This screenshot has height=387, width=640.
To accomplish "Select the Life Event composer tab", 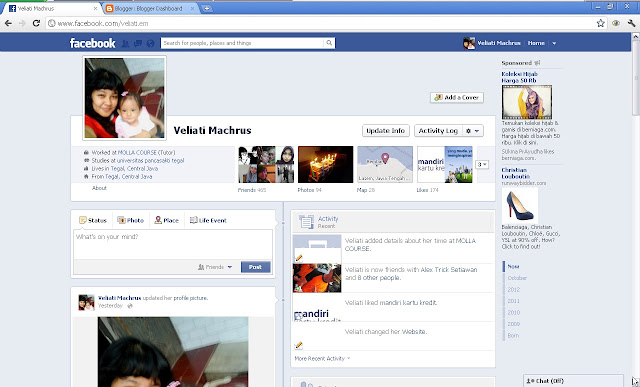I will 208,220.
